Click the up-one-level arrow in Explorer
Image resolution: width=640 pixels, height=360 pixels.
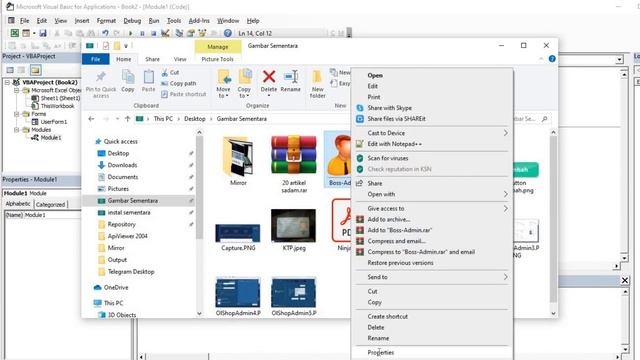(x=127, y=119)
